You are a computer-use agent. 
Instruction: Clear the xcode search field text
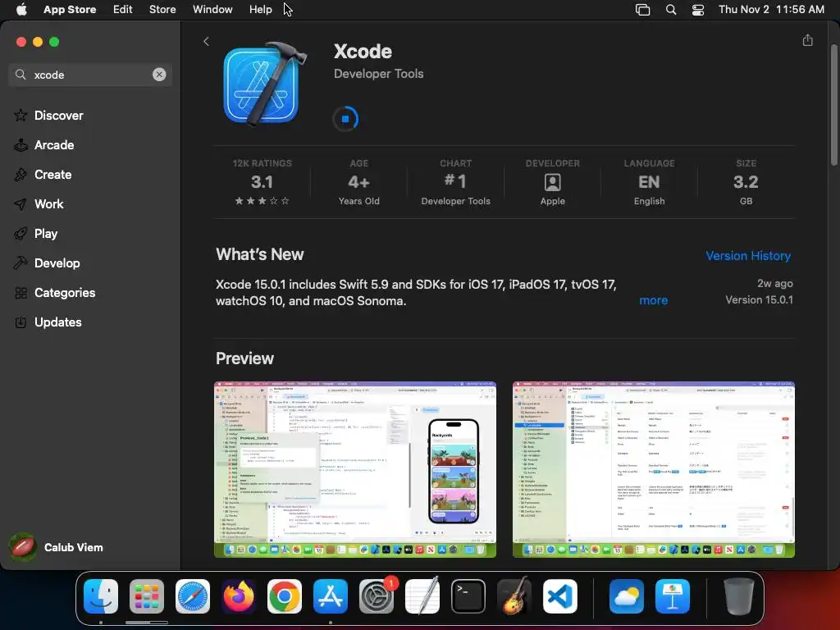click(x=159, y=75)
